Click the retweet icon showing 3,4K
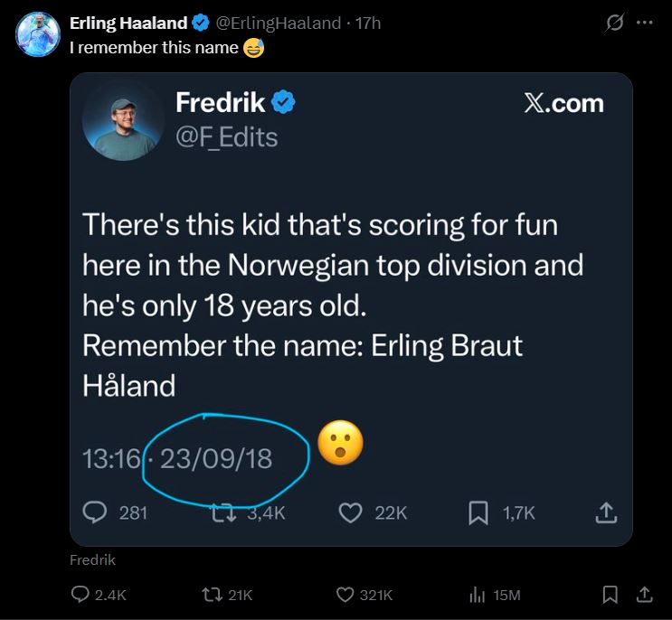Image resolution: width=672 pixels, height=620 pixels. (222, 512)
